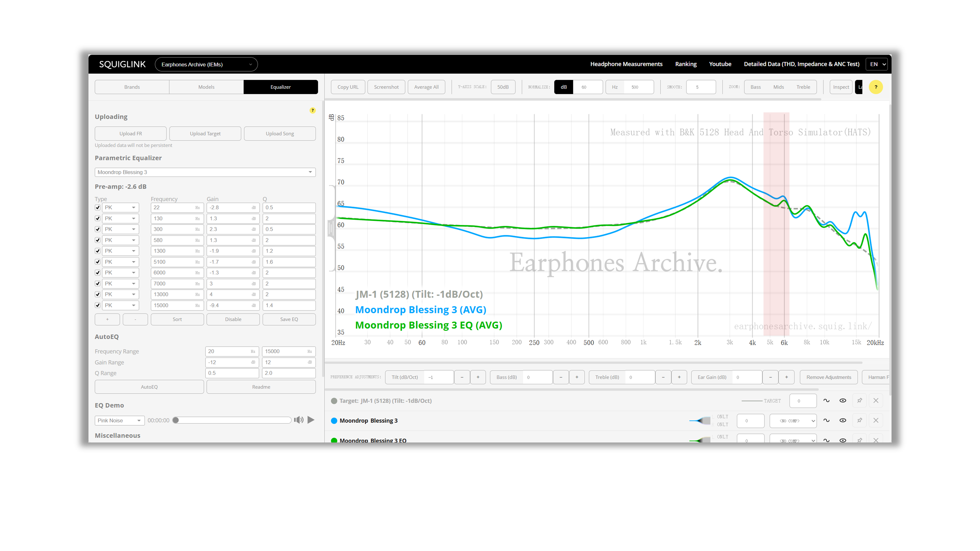
Task: Click the EQ Demo playback position slider
Action: (233, 420)
